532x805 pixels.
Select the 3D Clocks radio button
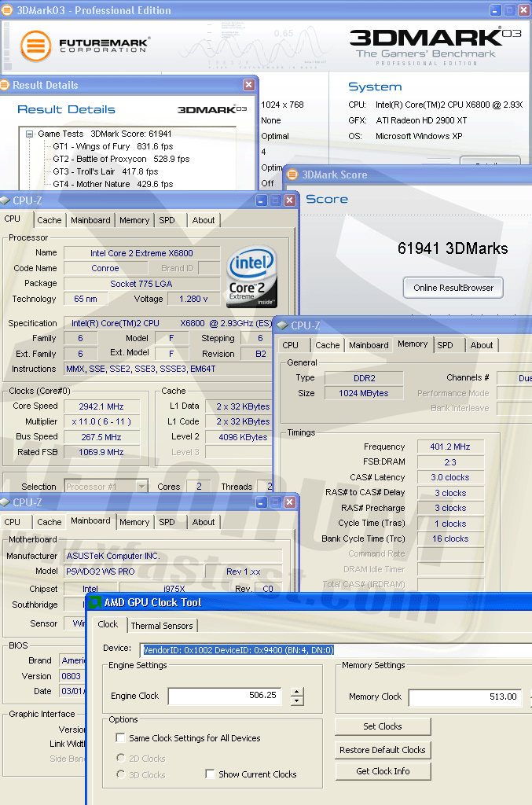pos(121,774)
